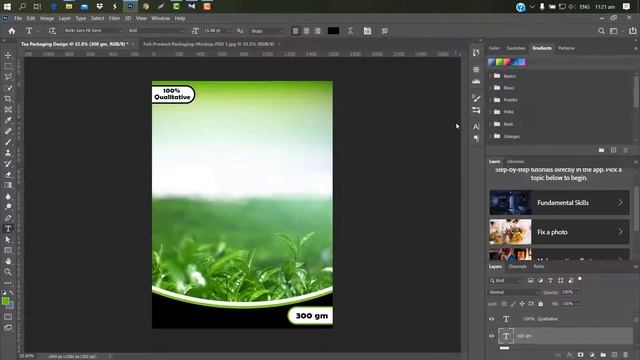The image size is (640, 360).
Task: Delete the selected layer via trash icon
Action: (625, 355)
